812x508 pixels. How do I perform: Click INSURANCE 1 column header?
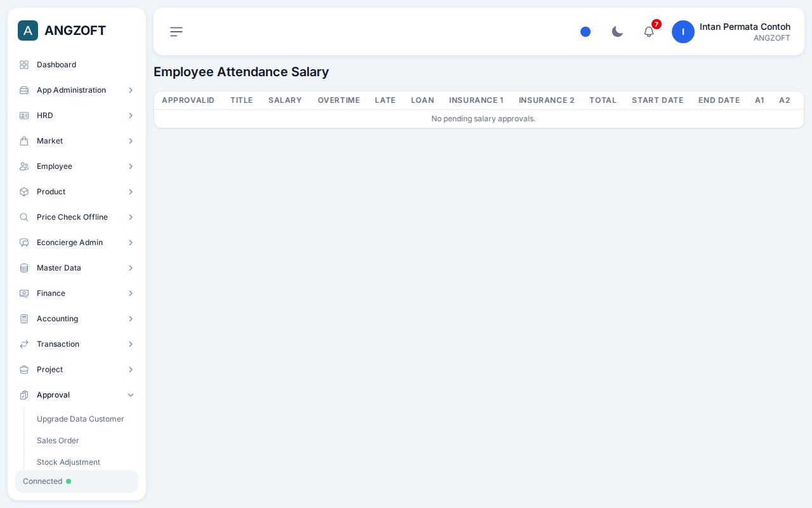point(476,100)
